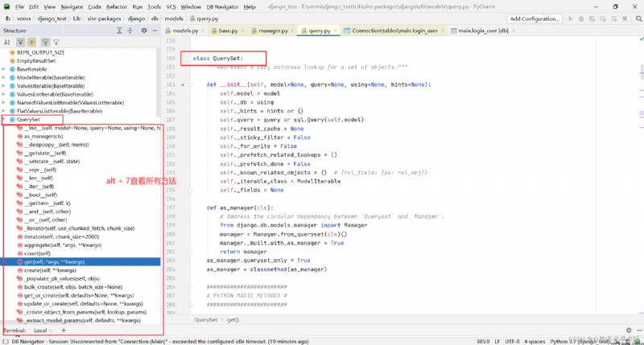The image size is (644, 345).
Task: Click the Profile run icon
Action: tap(602, 18)
